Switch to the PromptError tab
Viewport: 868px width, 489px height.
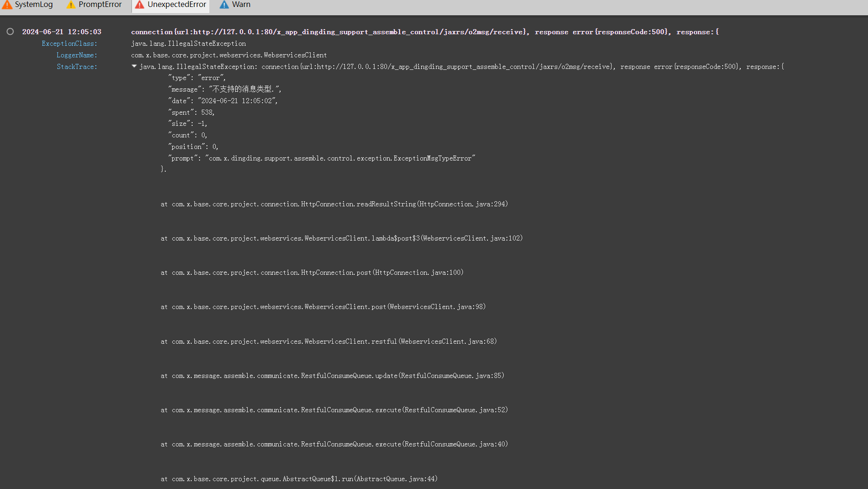[x=94, y=5]
